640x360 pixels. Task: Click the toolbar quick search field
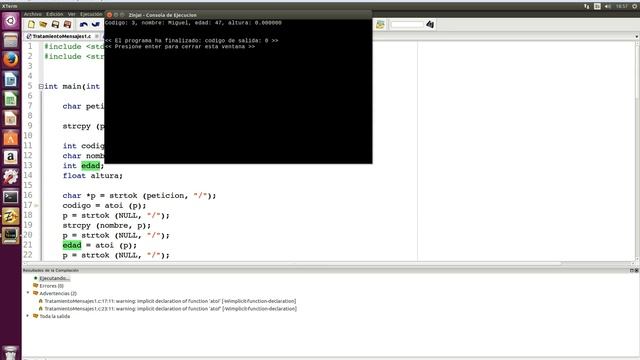(x=407, y=24)
